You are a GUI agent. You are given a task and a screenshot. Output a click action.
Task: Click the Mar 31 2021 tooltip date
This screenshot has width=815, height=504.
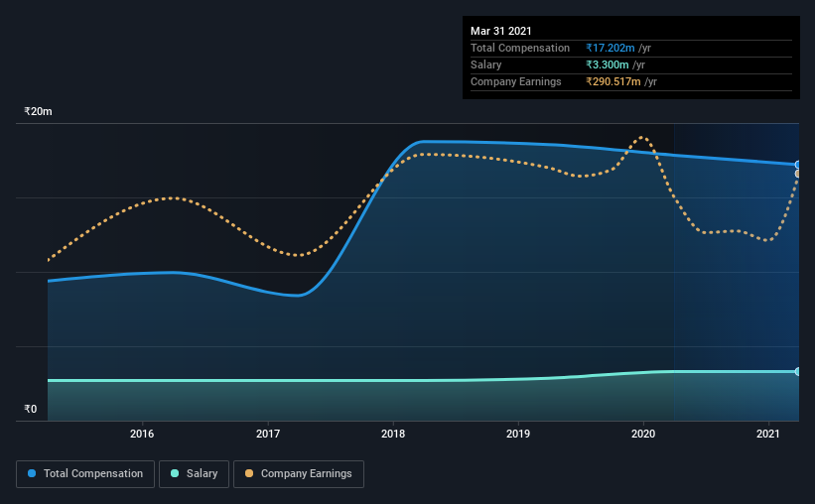tap(501, 31)
